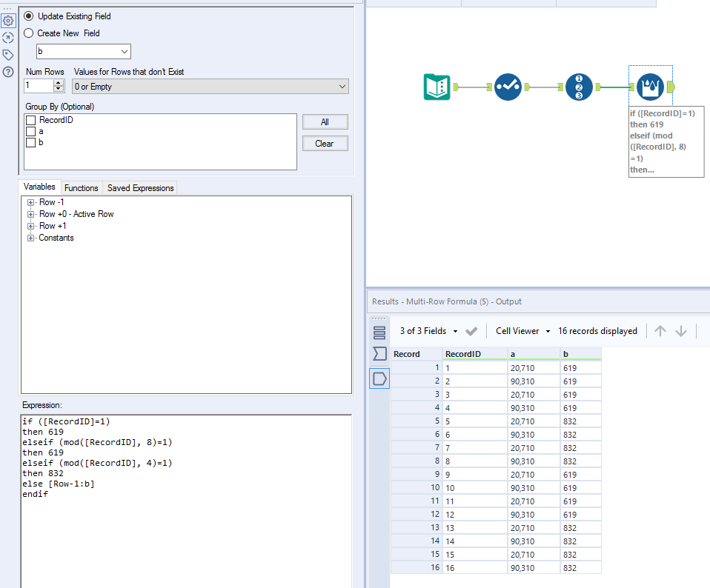Viewport: 710px width, 588px height.
Task: Expand the Row -1 variables tree node
Action: tap(30, 202)
